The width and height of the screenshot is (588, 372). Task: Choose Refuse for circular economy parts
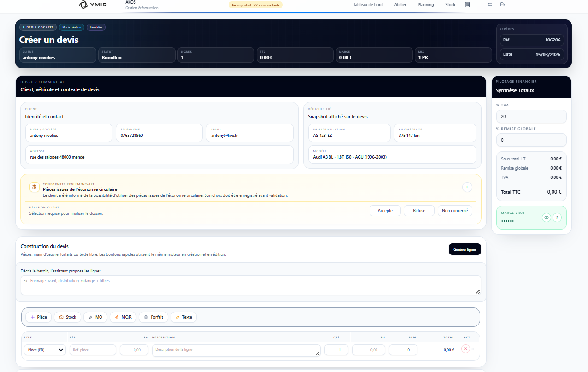(419, 211)
